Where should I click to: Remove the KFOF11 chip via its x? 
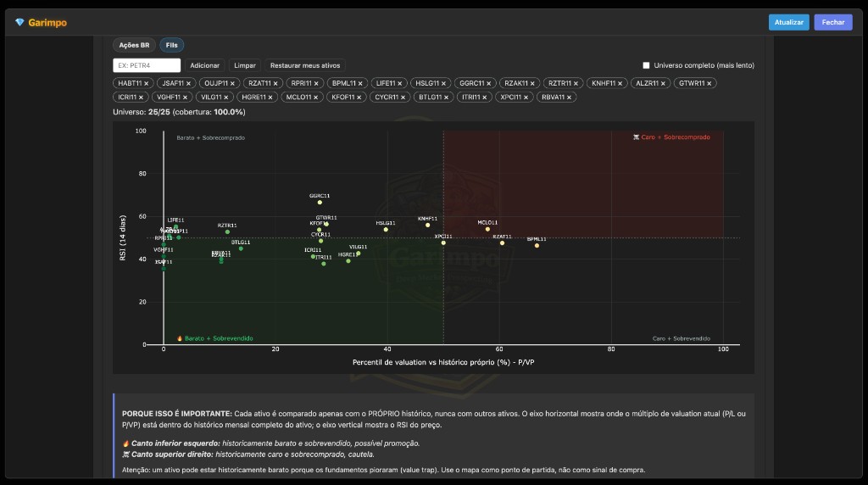(359, 98)
